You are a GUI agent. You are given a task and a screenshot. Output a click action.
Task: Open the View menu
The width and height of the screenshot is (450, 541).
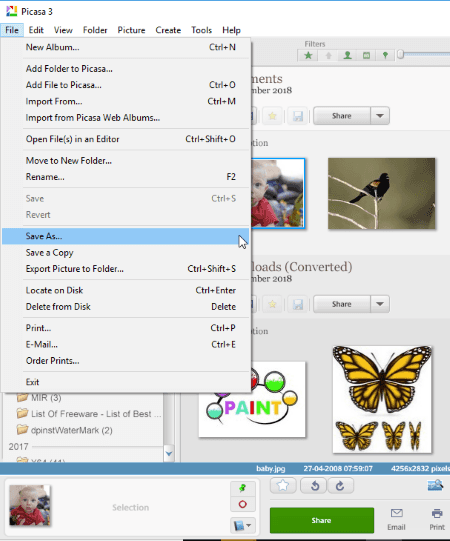(x=63, y=30)
